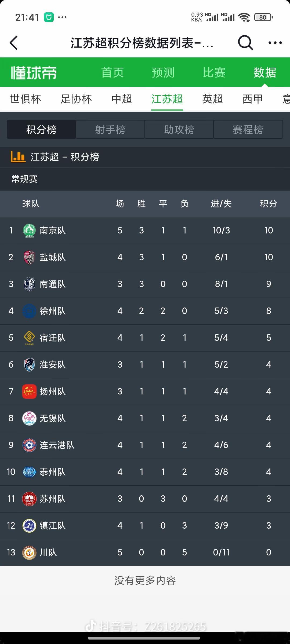Open the 连云港队 team row
This screenshot has width=290, height=644.
[145, 445]
